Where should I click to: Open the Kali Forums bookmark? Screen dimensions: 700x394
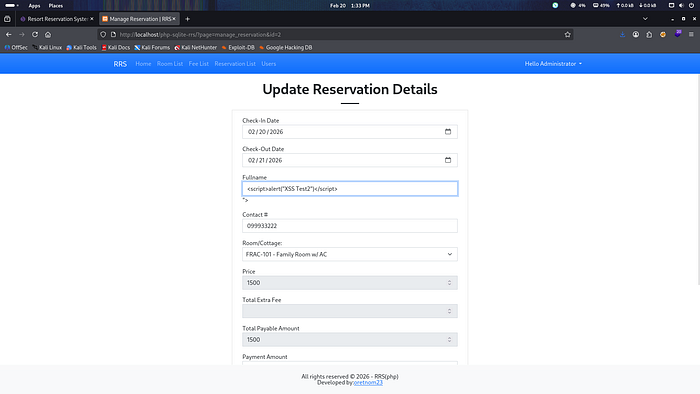(152, 47)
